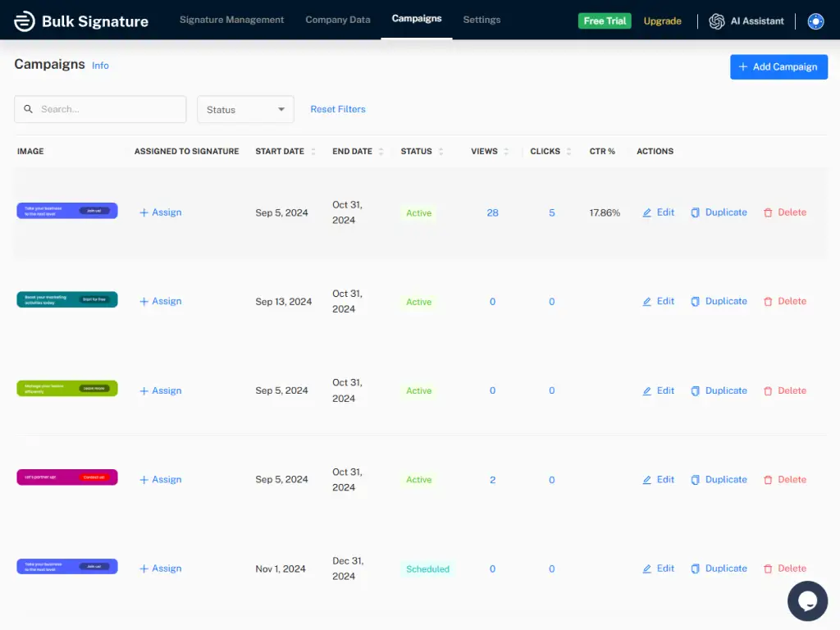Go to the Settings tab
Image resolution: width=840 pixels, height=630 pixels.
coord(482,20)
